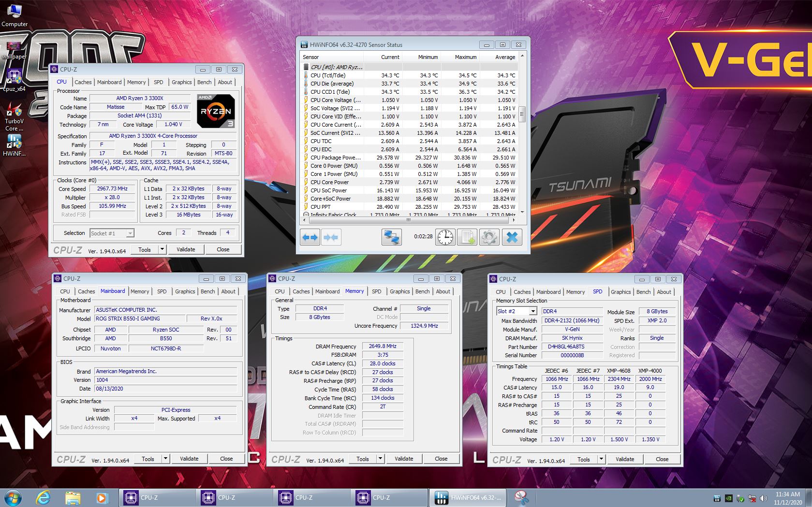Select the cpuz_x64 desktop shortcut
This screenshot has height=507, width=812.
click(x=14, y=80)
